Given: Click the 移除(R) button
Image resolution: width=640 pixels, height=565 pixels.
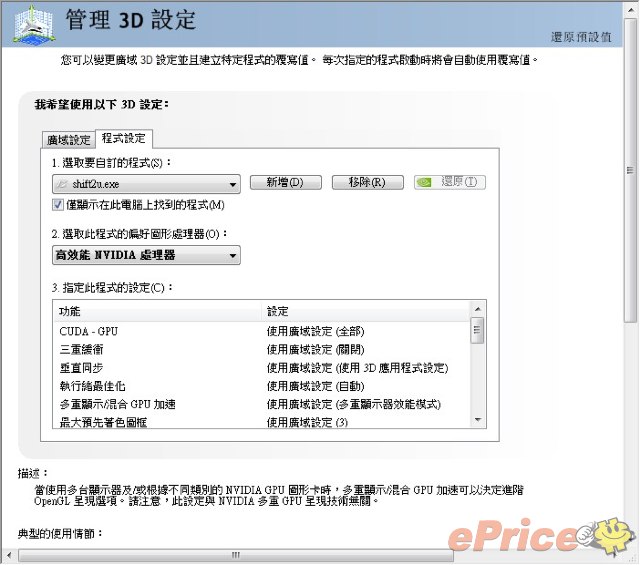Looking at the screenshot, I should (x=367, y=182).
